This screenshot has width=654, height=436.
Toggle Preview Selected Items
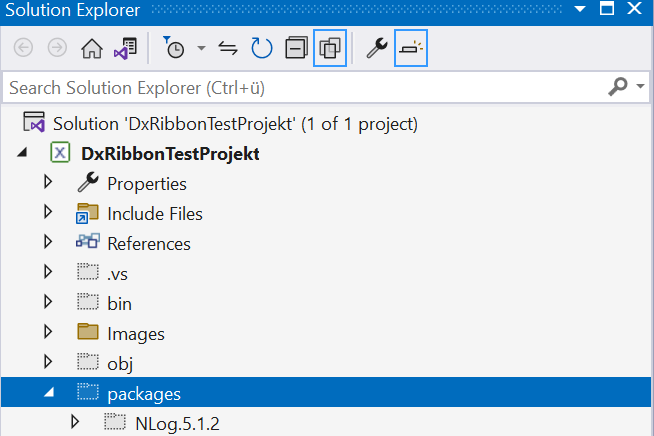(x=411, y=48)
